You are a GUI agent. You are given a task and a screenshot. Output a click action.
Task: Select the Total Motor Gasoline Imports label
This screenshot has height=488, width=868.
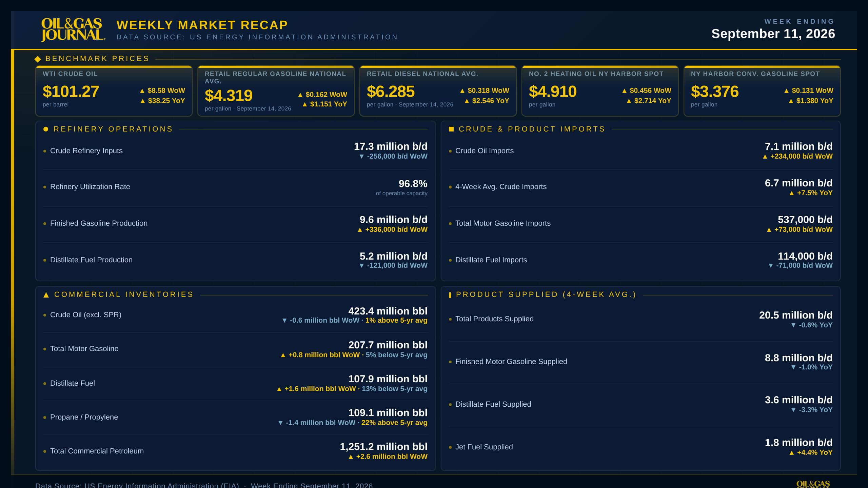[503, 223]
